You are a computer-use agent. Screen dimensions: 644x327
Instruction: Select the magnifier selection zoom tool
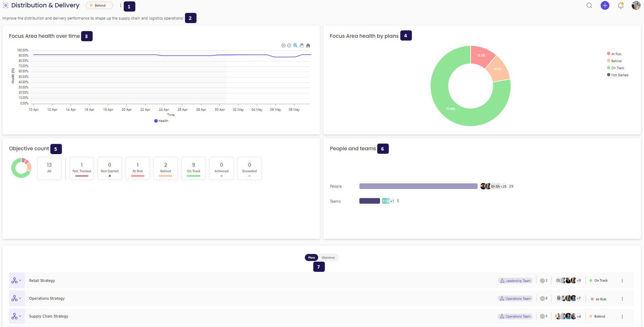[x=295, y=45]
